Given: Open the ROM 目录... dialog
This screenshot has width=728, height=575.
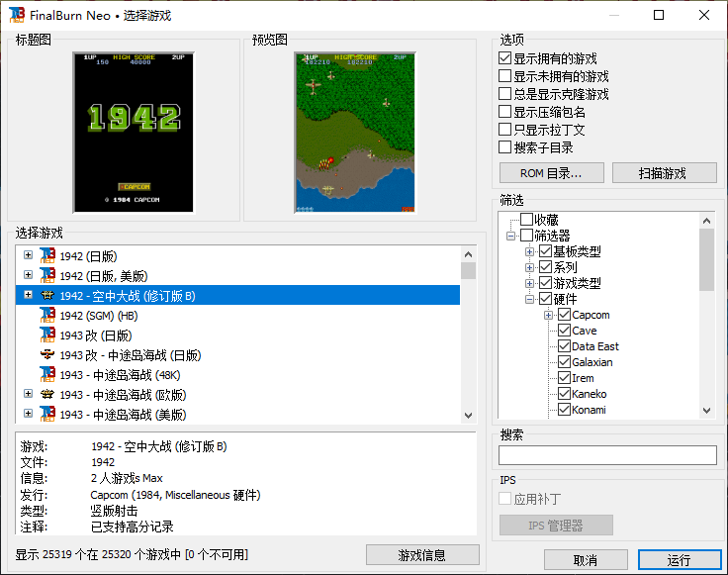Looking at the screenshot, I should point(552,173).
